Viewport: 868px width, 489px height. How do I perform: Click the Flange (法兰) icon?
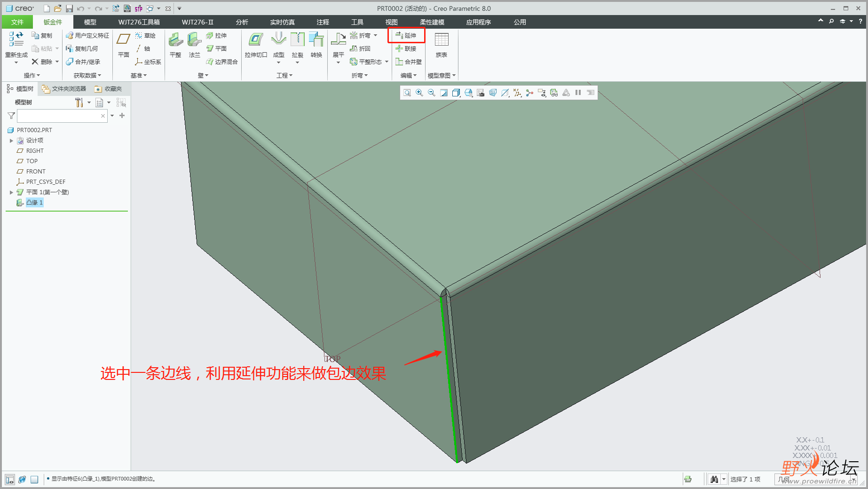point(194,39)
